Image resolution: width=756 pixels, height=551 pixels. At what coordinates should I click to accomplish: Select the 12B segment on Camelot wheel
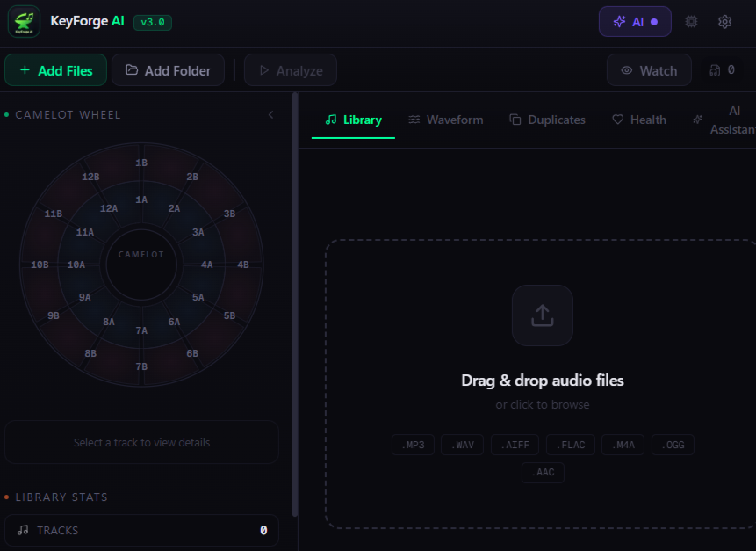pyautogui.click(x=90, y=177)
